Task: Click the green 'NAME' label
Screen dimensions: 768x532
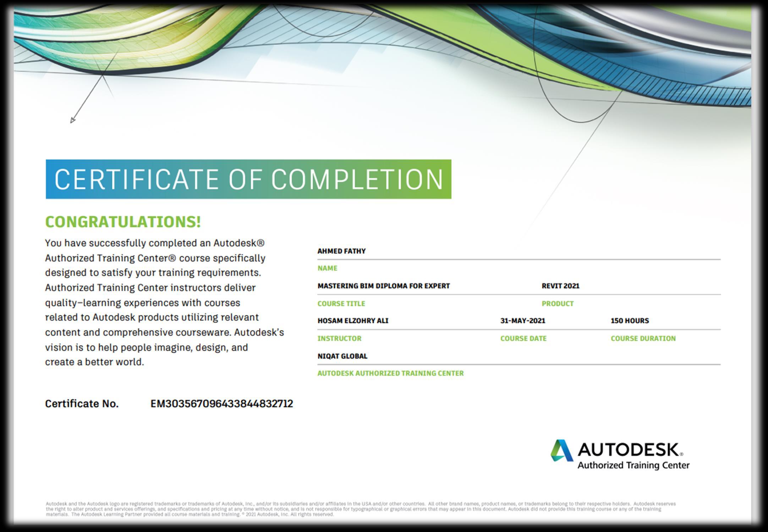Action: (327, 268)
